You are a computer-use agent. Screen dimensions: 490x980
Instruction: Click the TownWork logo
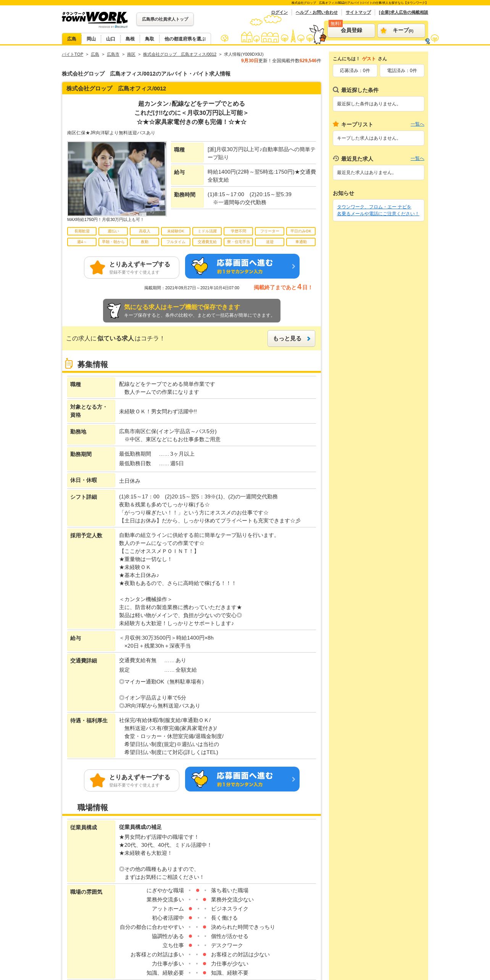[95, 19]
